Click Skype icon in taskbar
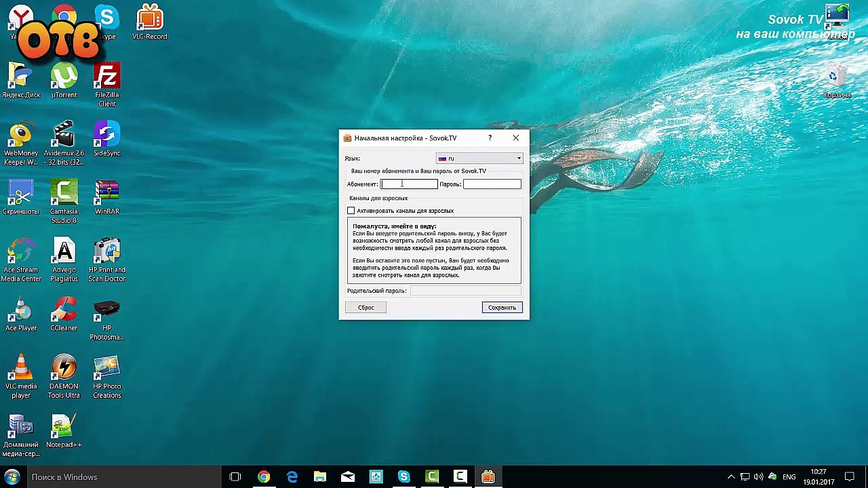 (403, 477)
